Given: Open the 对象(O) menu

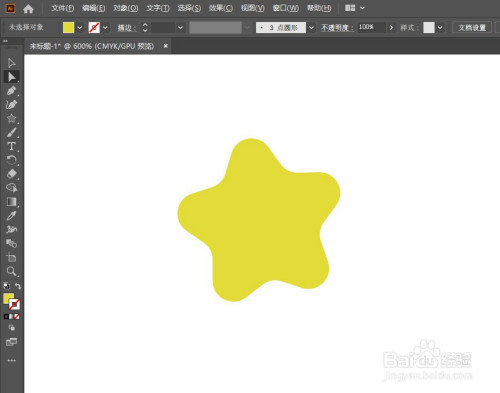Looking at the screenshot, I should (x=126, y=8).
